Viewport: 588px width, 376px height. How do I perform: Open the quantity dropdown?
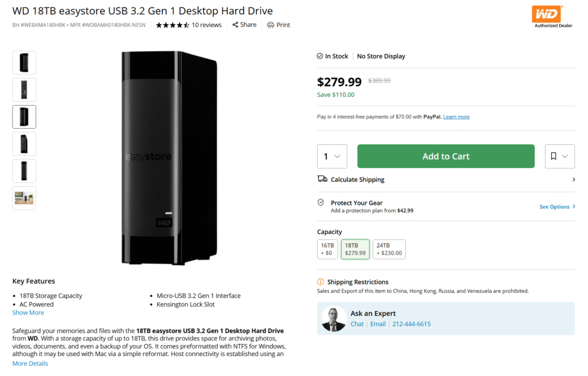pos(332,156)
